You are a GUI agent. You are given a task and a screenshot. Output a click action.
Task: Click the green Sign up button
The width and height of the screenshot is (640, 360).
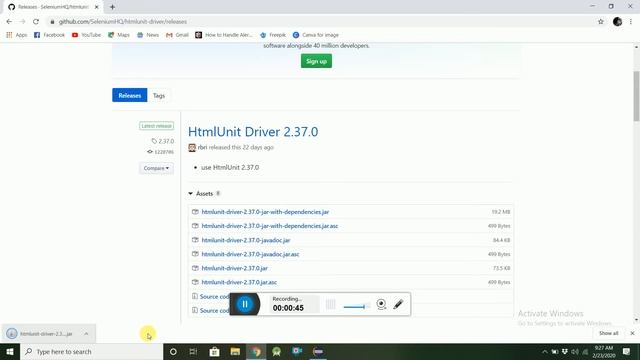coord(316,61)
